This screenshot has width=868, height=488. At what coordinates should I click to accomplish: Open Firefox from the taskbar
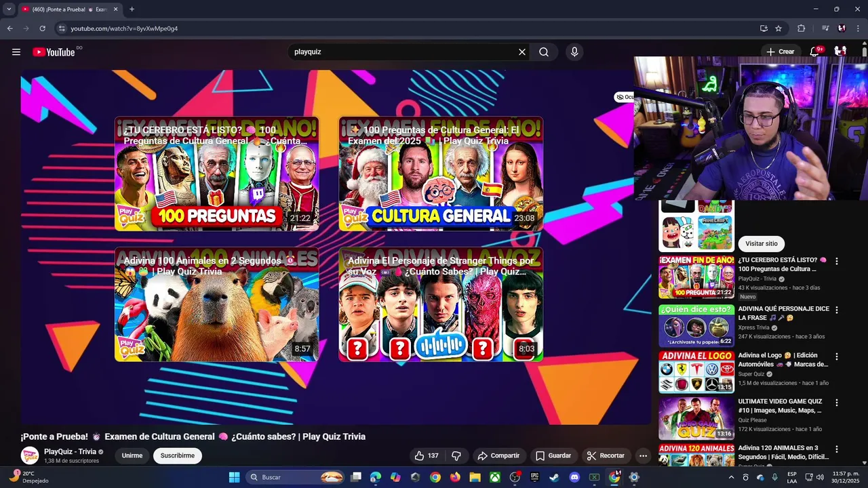tap(455, 477)
